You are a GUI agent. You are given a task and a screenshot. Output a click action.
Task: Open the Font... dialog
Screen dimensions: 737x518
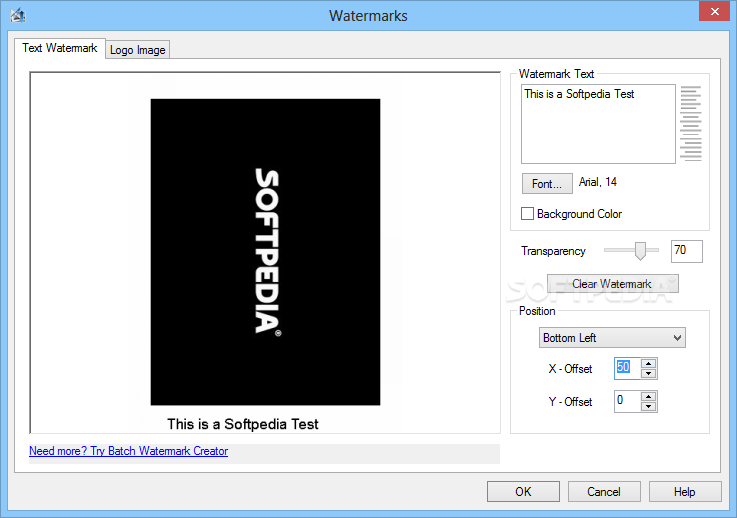[x=547, y=183]
